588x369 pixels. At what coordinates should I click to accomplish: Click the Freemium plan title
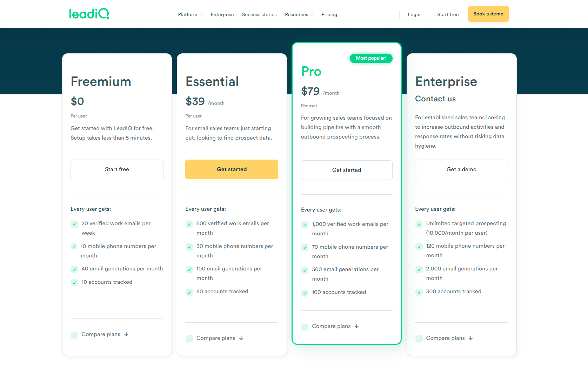101,82
